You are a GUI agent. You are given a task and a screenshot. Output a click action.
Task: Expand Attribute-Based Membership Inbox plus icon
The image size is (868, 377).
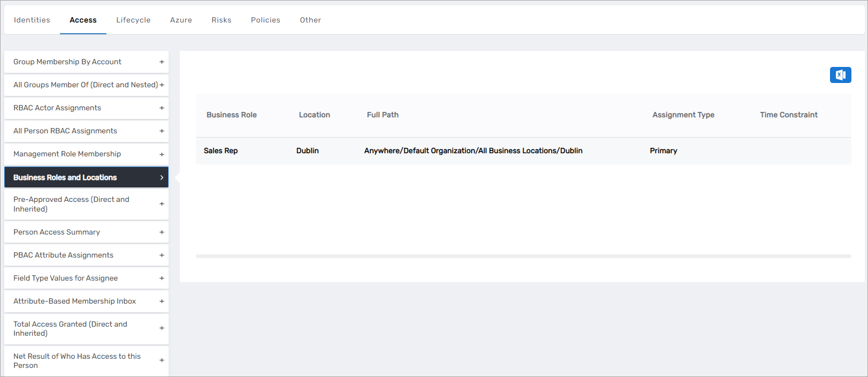click(162, 301)
